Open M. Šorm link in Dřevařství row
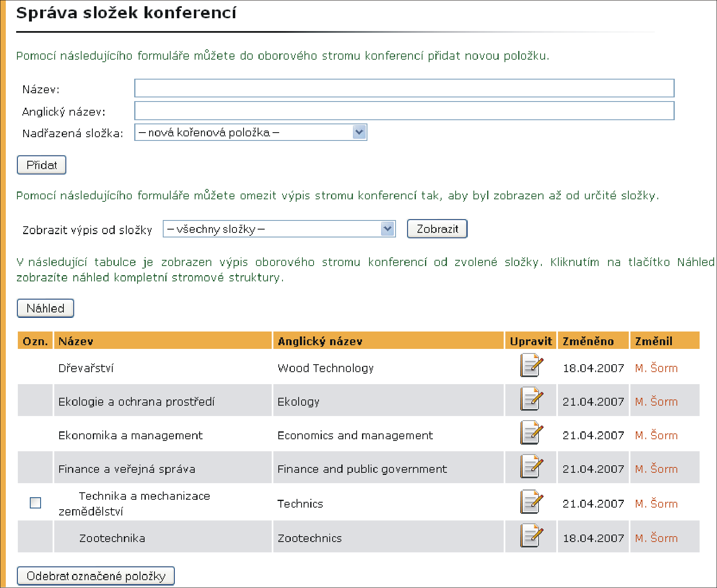This screenshot has height=588, width=717. 657,368
